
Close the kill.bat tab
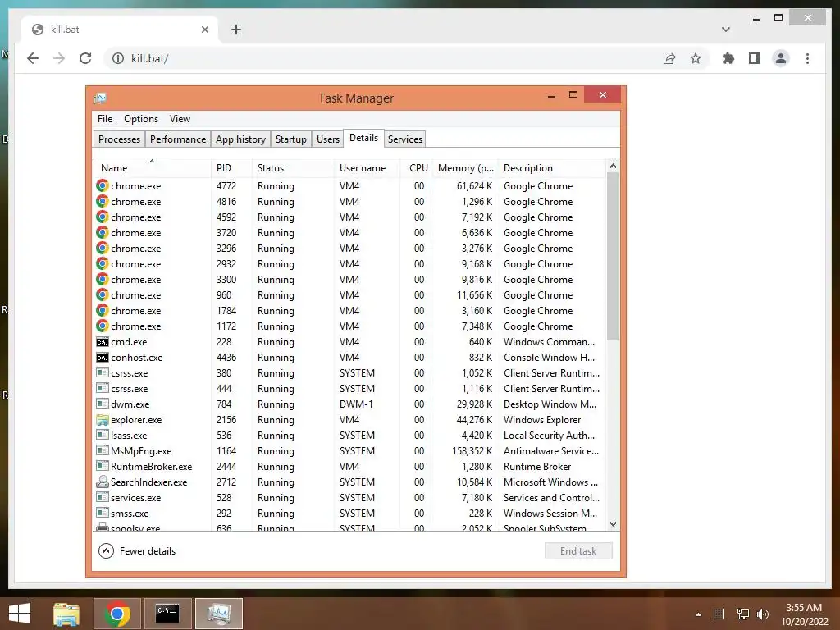204,30
